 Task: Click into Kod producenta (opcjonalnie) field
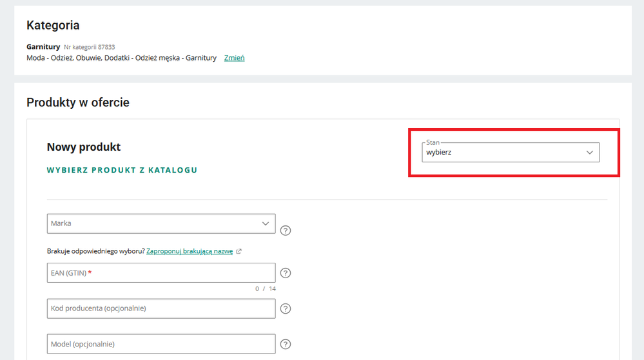pos(161,308)
